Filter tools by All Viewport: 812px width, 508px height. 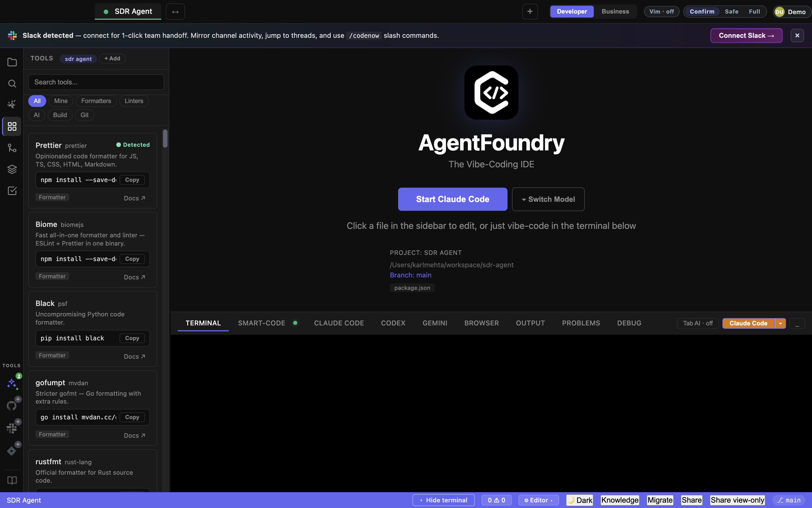coord(37,101)
